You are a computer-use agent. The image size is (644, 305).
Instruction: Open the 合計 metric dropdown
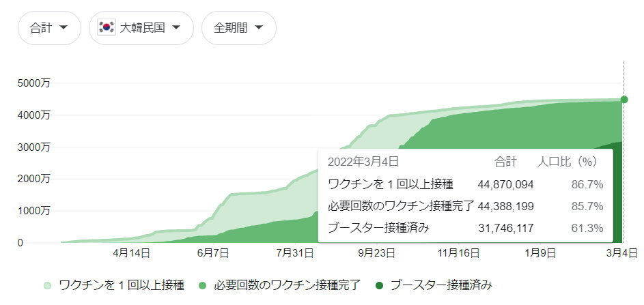(x=49, y=28)
